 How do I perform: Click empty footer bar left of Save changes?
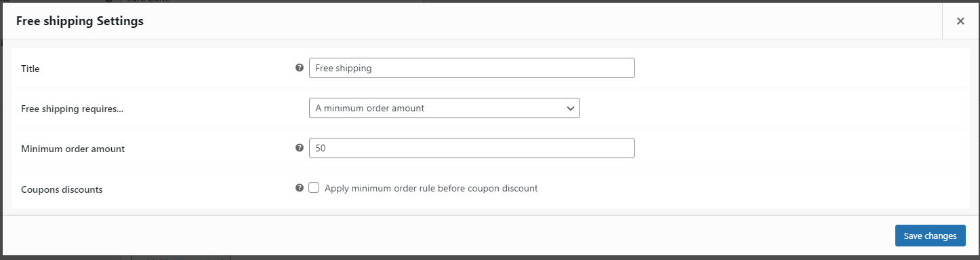pos(447,236)
